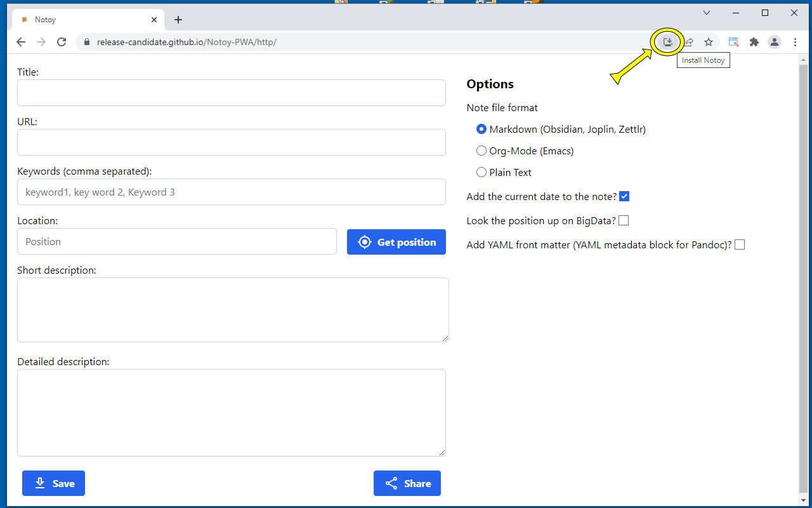The height and width of the screenshot is (508, 812).
Task: Click the Short description text area
Action: click(x=233, y=310)
